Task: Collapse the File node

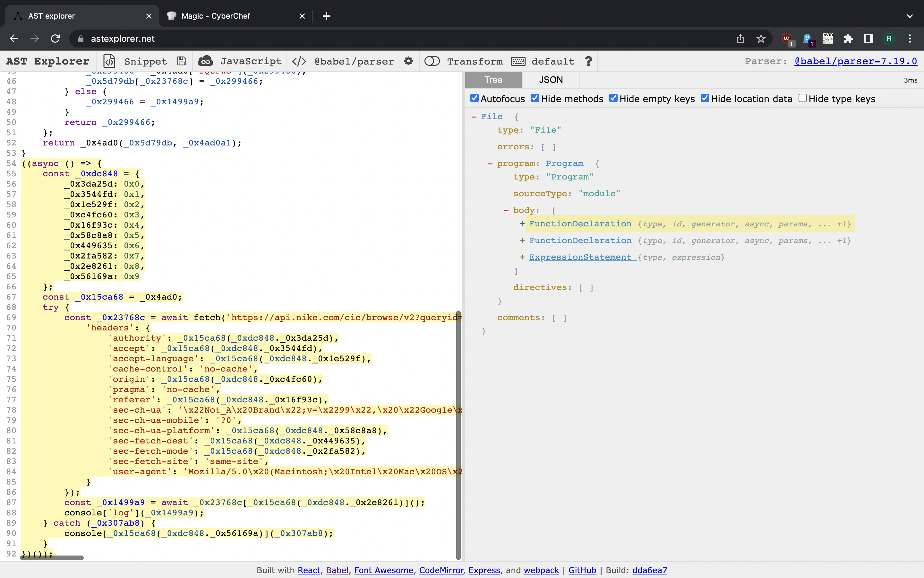Action: (474, 117)
